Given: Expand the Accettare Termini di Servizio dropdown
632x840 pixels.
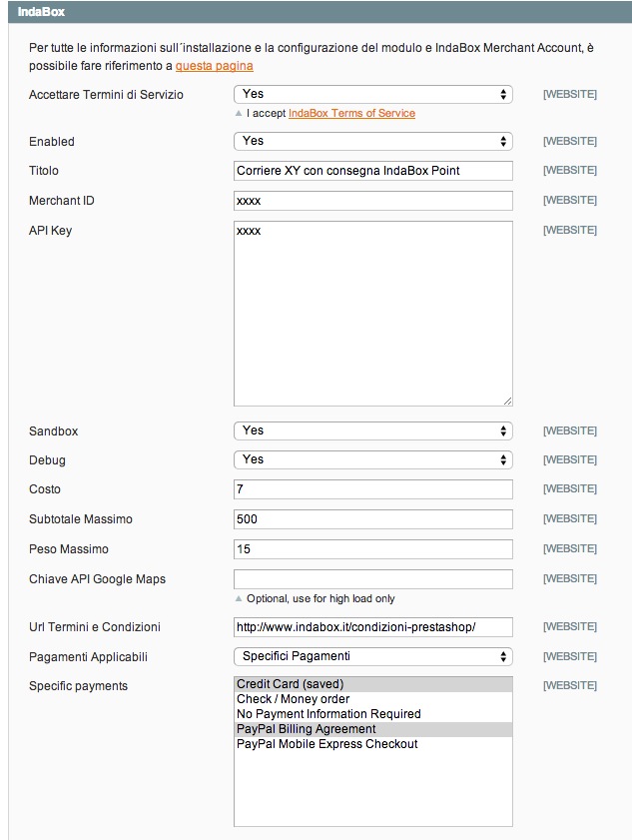Looking at the screenshot, I should point(372,94).
